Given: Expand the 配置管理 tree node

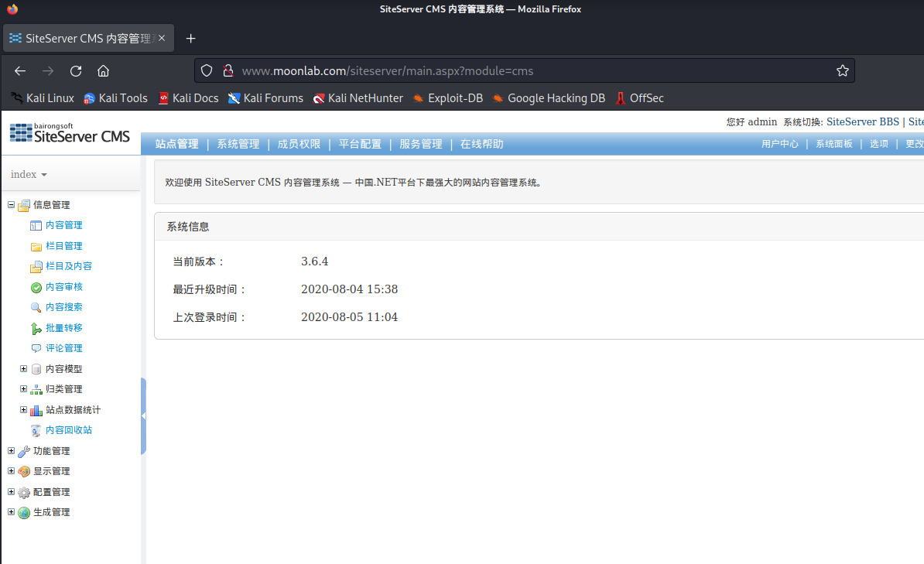Looking at the screenshot, I should (11, 491).
